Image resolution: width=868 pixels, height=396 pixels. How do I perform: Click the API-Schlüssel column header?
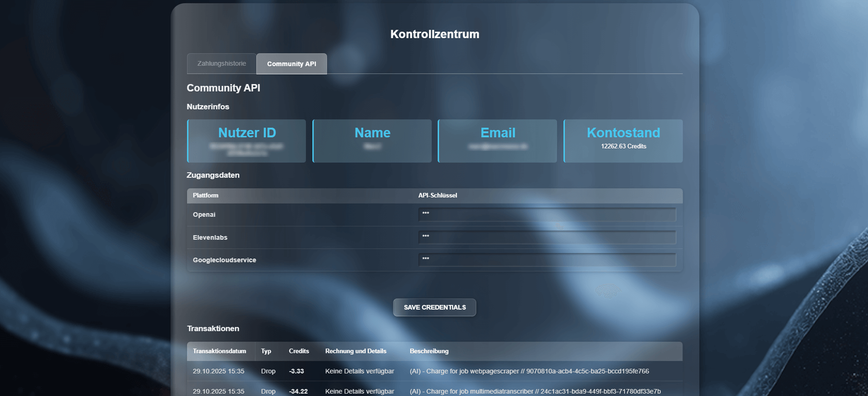437,195
